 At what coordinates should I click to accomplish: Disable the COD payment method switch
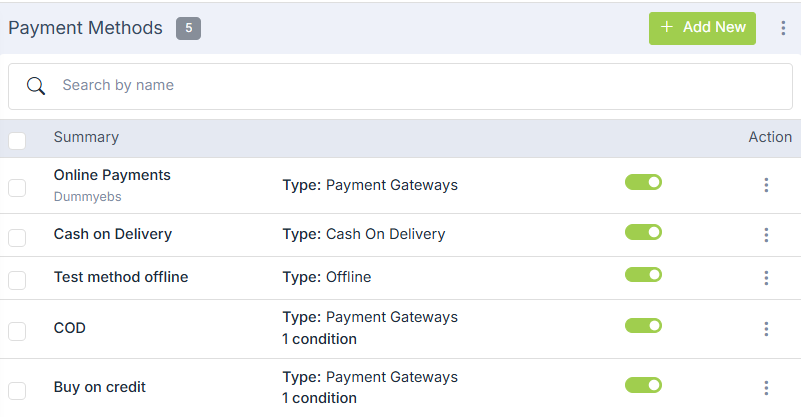coord(643,326)
